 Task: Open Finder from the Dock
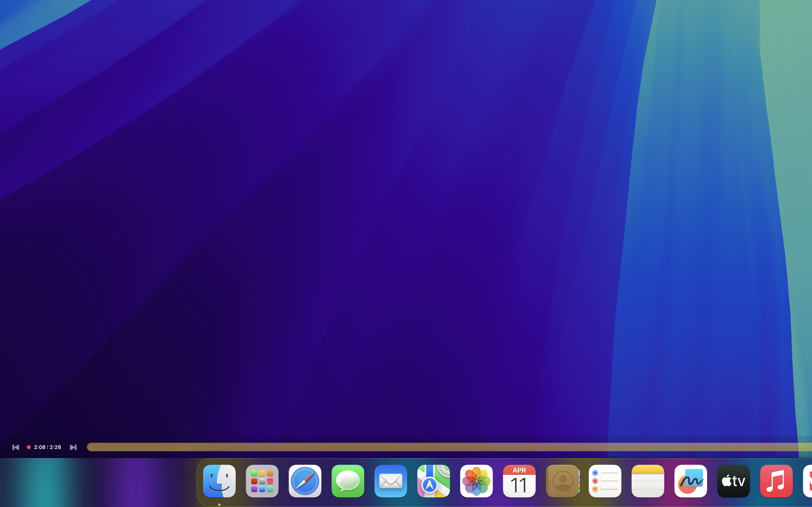click(219, 481)
